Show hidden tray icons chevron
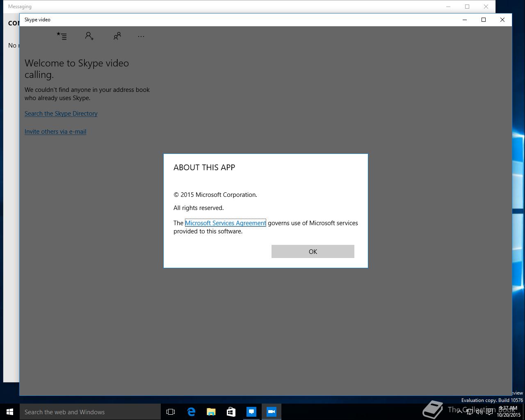 click(460, 412)
